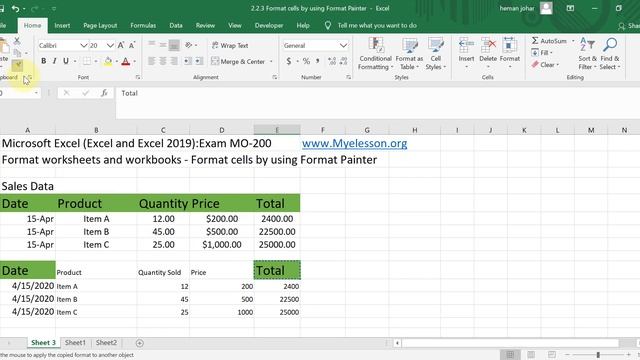The height and width of the screenshot is (360, 640).
Task: Toggle Wrap Text
Action: point(230,45)
